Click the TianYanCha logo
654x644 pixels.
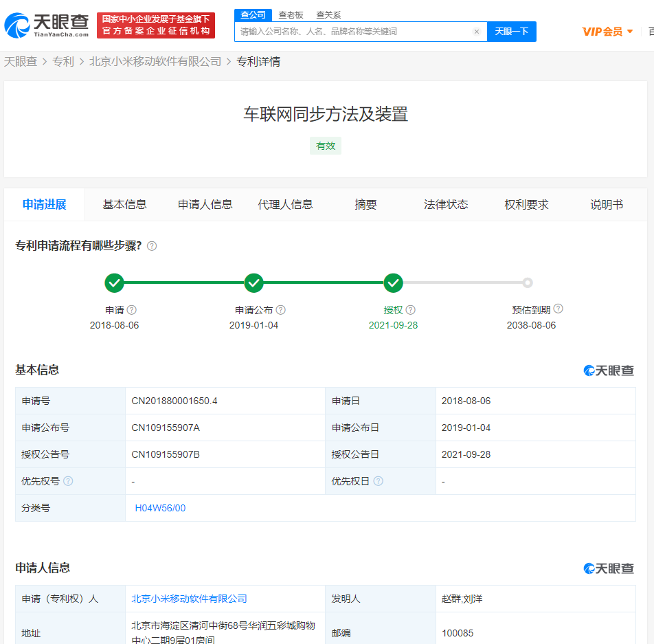tap(46, 25)
